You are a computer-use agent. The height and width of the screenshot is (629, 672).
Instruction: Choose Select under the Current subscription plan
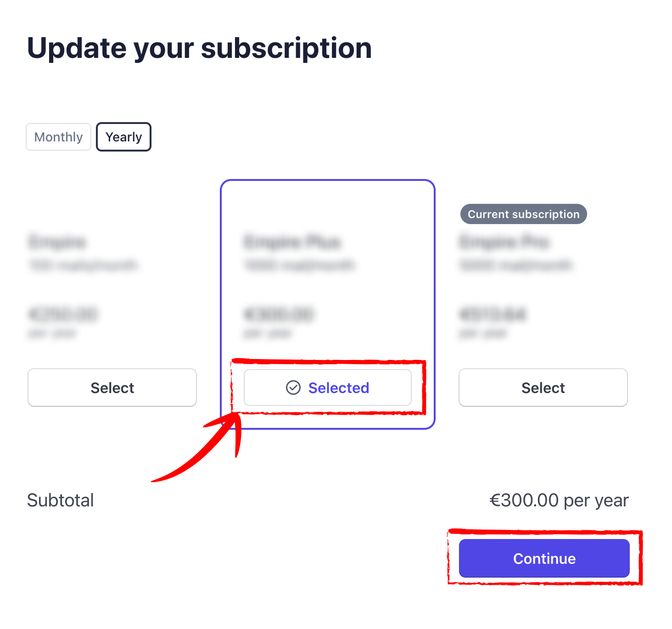543,388
